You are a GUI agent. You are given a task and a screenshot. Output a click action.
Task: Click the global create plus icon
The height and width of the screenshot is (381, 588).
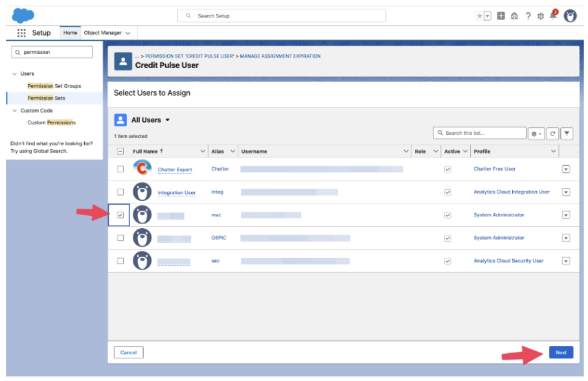[x=501, y=16]
